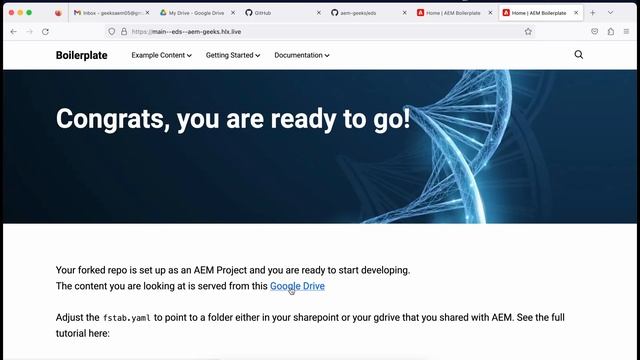
Task: Expand the Documentation menu
Action: 302,55
